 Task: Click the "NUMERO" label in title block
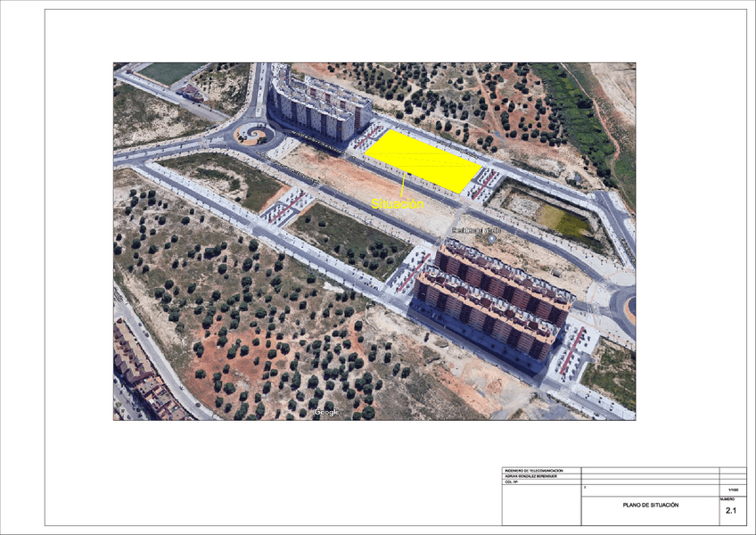727,499
